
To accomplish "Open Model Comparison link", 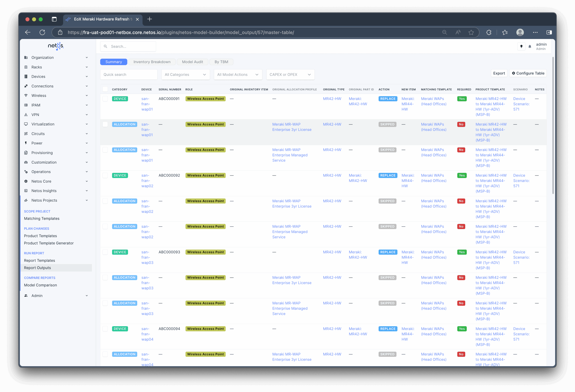I will (40, 285).
